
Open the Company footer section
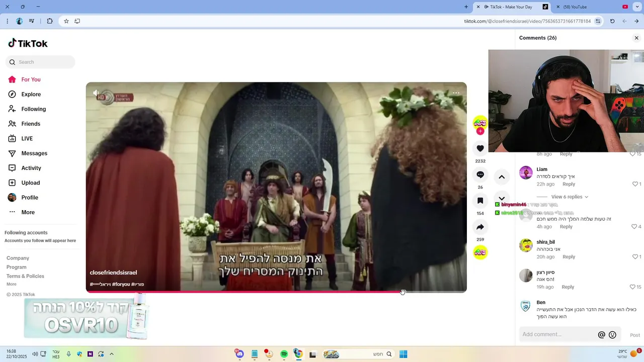click(18, 258)
